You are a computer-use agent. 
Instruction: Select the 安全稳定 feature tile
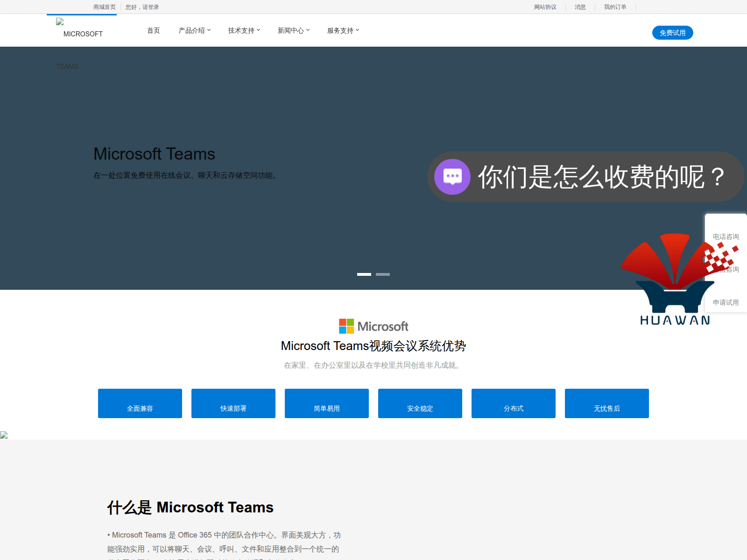point(420,403)
